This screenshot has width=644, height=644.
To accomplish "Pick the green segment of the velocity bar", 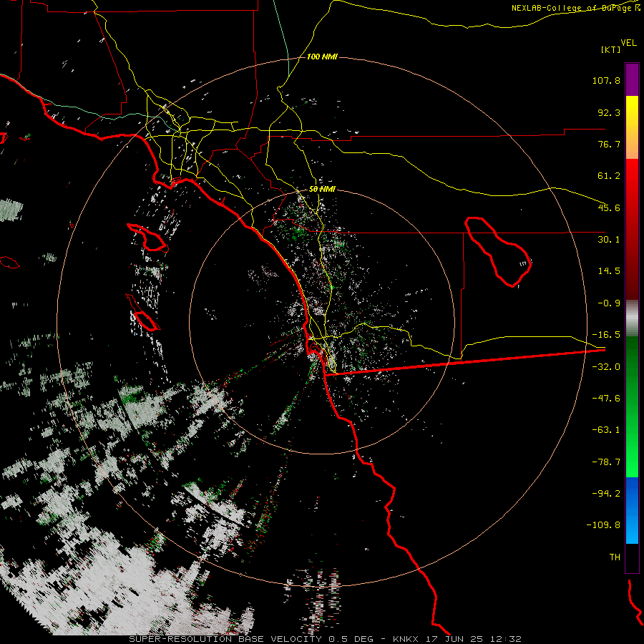I will tap(632, 406).
